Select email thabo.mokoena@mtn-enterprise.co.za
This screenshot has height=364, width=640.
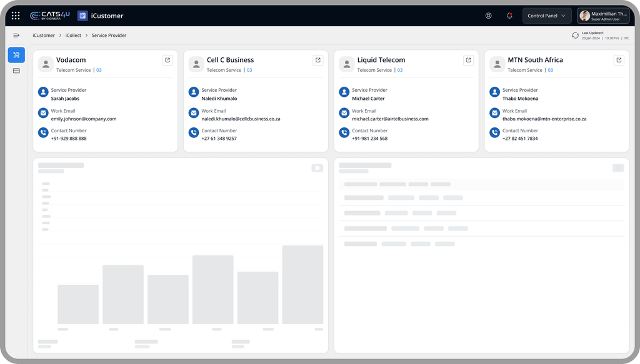coord(544,119)
